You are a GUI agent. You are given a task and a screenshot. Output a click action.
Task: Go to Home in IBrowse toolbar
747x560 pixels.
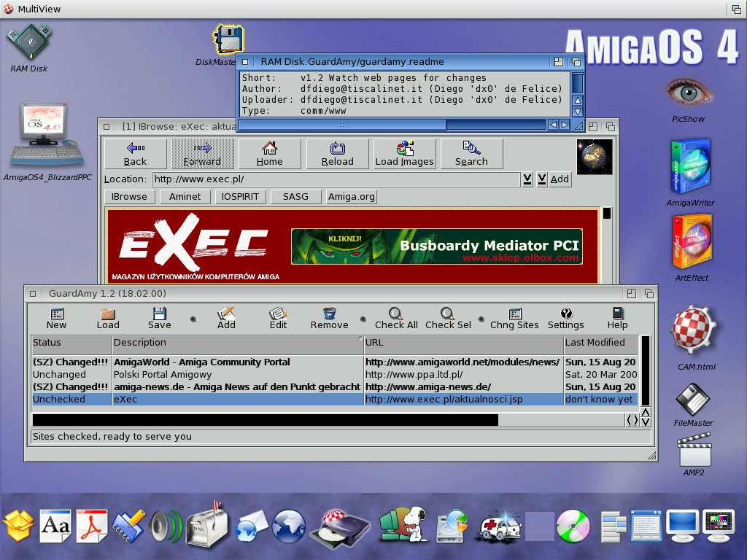point(270,154)
